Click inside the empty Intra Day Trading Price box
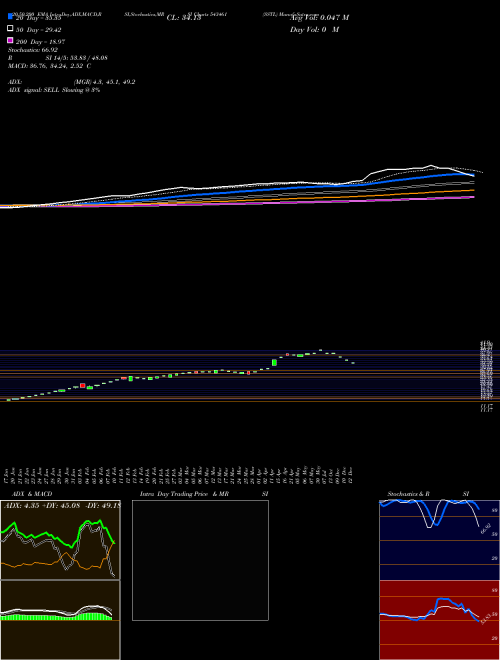This screenshot has width=500, height=660. [x=200, y=560]
